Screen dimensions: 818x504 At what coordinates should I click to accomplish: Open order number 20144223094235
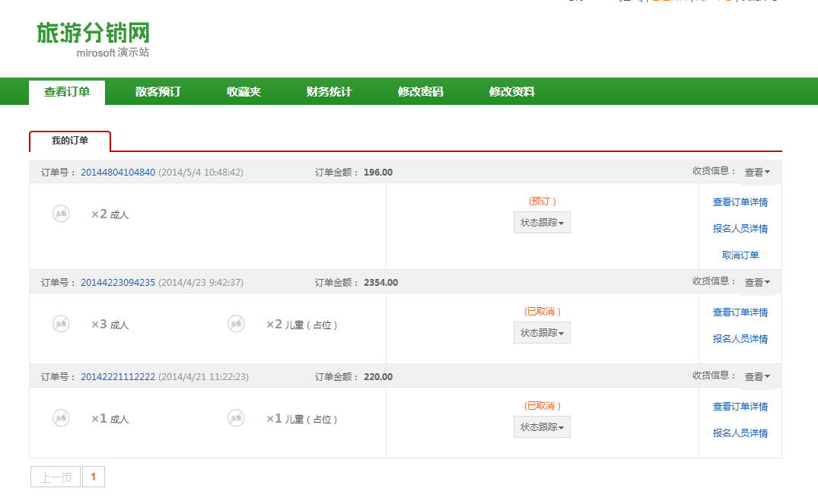tap(118, 283)
